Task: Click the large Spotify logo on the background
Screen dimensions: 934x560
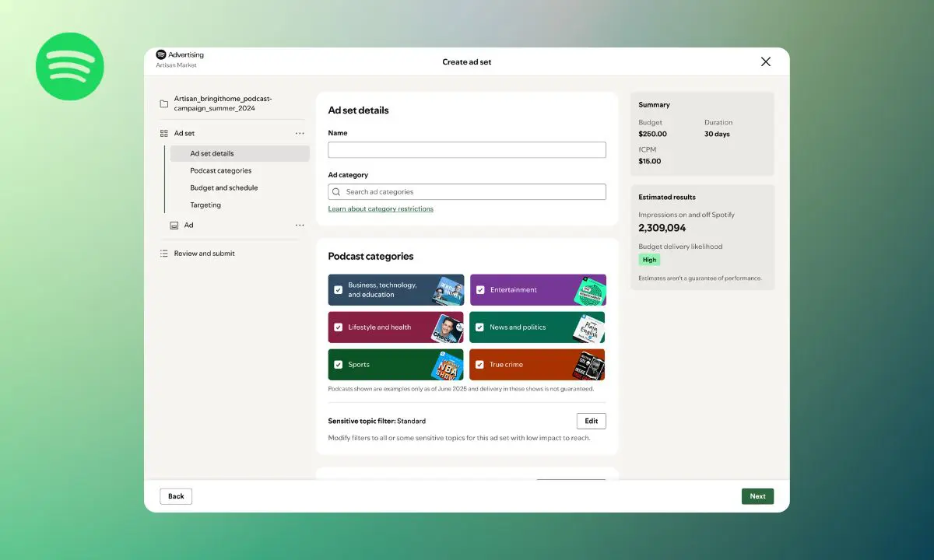Action: point(70,66)
